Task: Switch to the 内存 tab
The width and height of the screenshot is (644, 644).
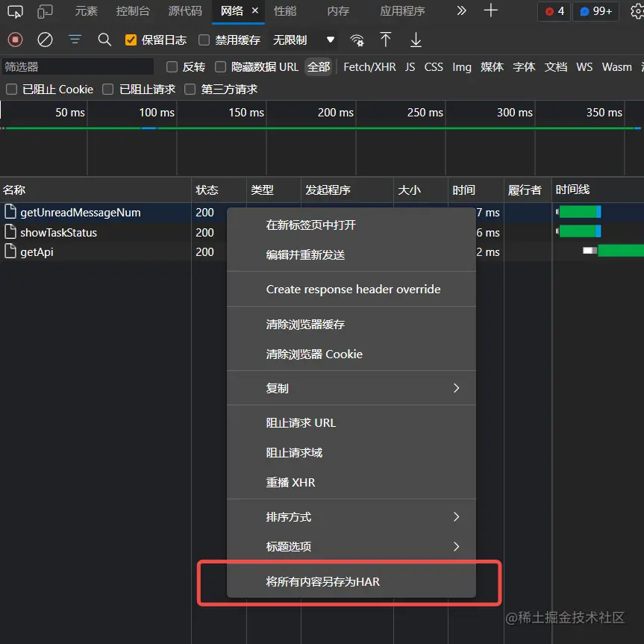Action: click(338, 11)
